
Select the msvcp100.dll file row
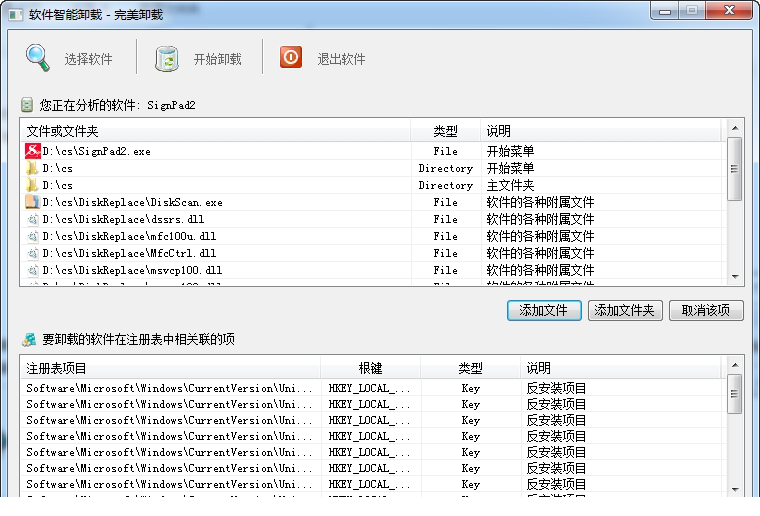tap(371, 270)
